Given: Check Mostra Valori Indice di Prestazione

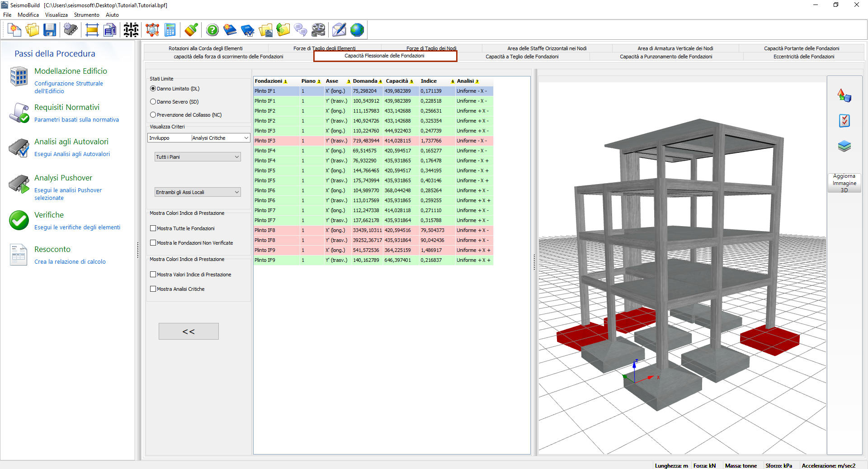Looking at the screenshot, I should [153, 275].
